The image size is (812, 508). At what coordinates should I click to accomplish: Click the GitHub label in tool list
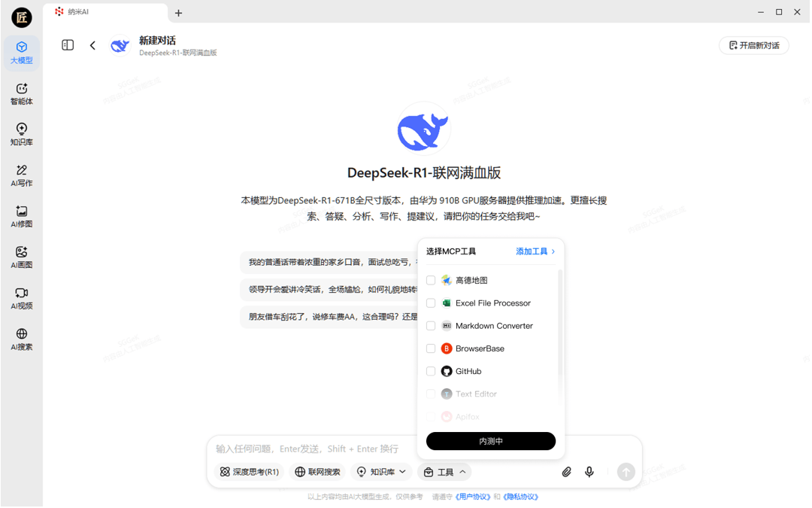coord(468,372)
